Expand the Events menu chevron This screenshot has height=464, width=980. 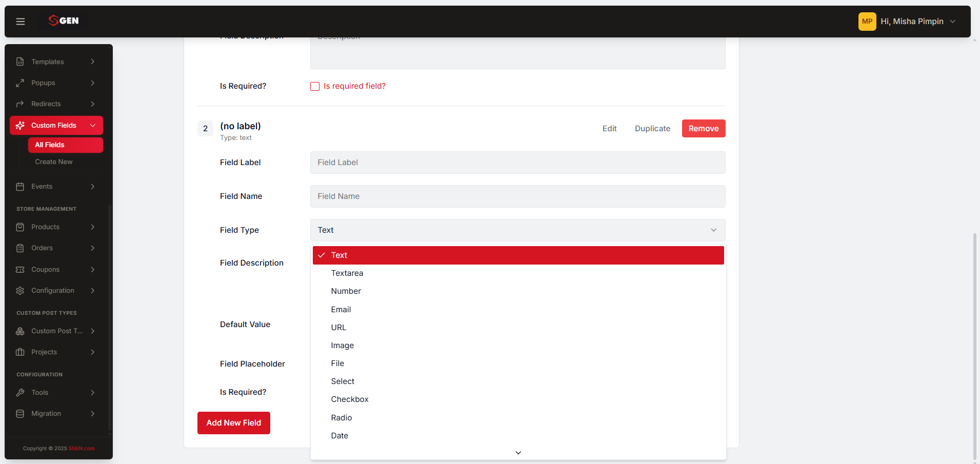[93, 186]
